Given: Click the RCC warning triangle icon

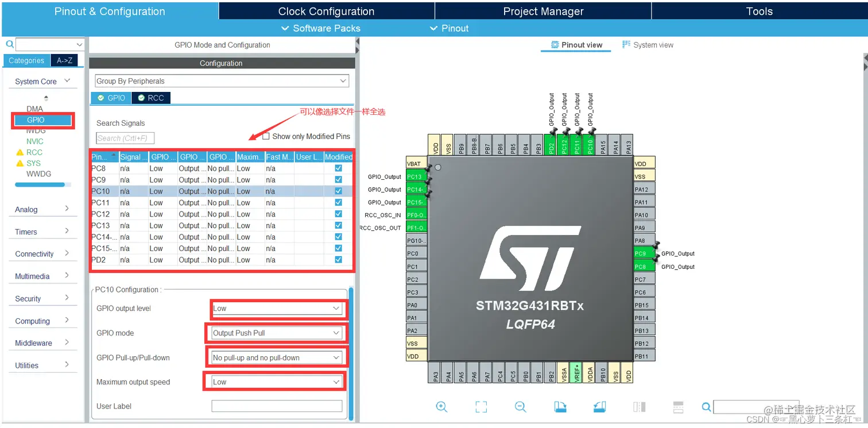Looking at the screenshot, I should pyautogui.click(x=20, y=152).
